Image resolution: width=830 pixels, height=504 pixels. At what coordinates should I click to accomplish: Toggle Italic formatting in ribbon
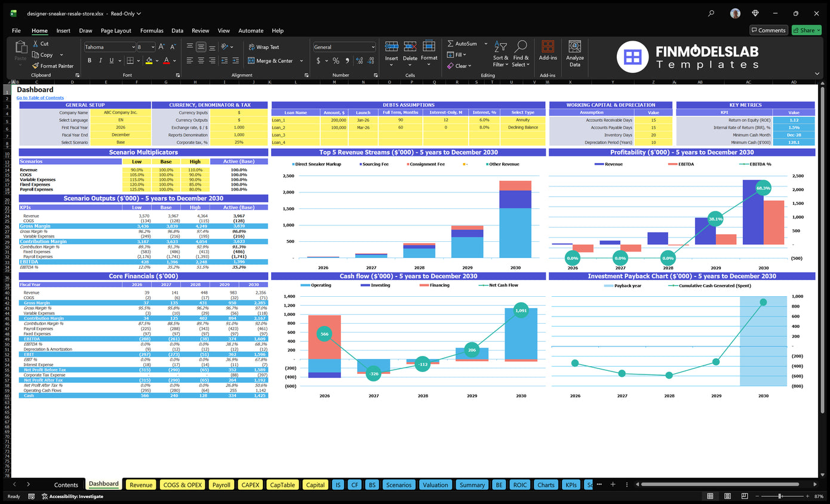100,60
